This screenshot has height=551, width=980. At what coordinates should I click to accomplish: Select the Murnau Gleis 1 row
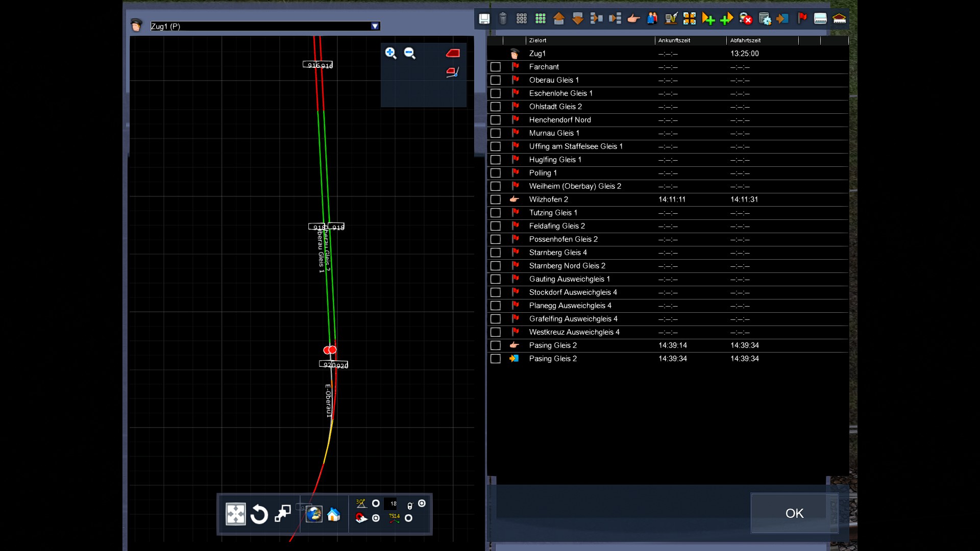[554, 133]
